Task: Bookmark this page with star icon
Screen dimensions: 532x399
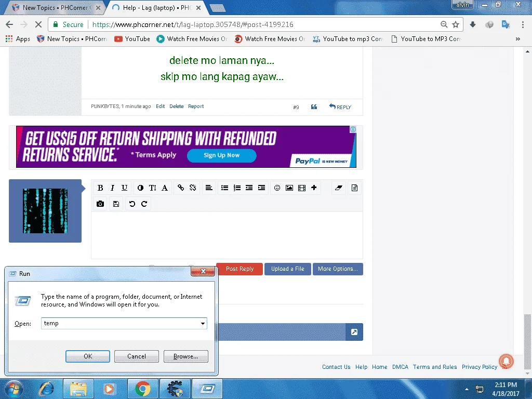Action: coord(456,24)
